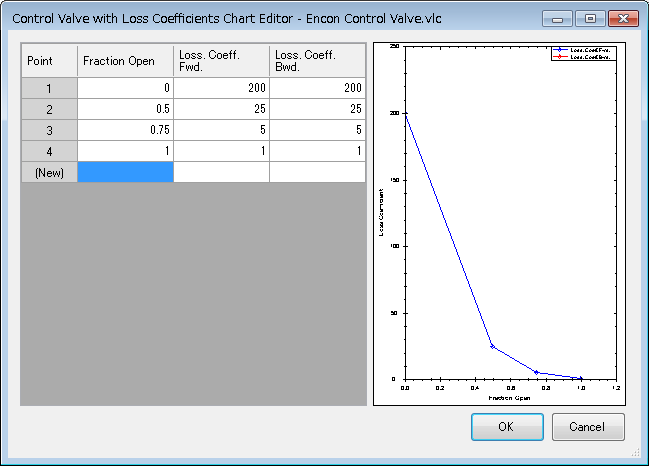This screenshot has width=649, height=466.
Task: Click the (New) row header
Action: coord(49,172)
